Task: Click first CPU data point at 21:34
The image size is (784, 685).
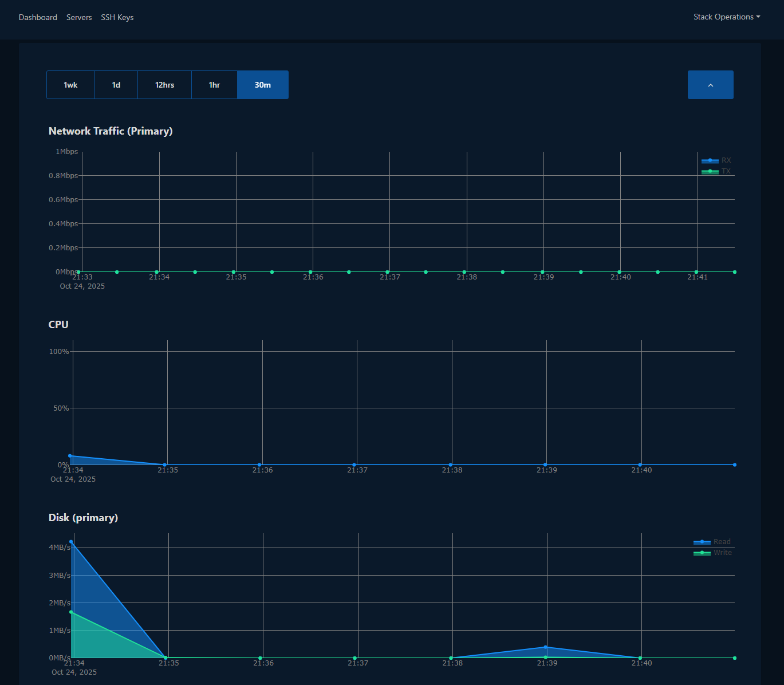Action: 70,456
